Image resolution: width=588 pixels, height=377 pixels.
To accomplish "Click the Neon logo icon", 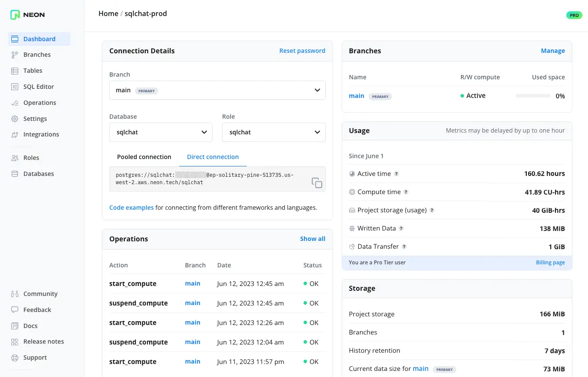I will 15,15.
